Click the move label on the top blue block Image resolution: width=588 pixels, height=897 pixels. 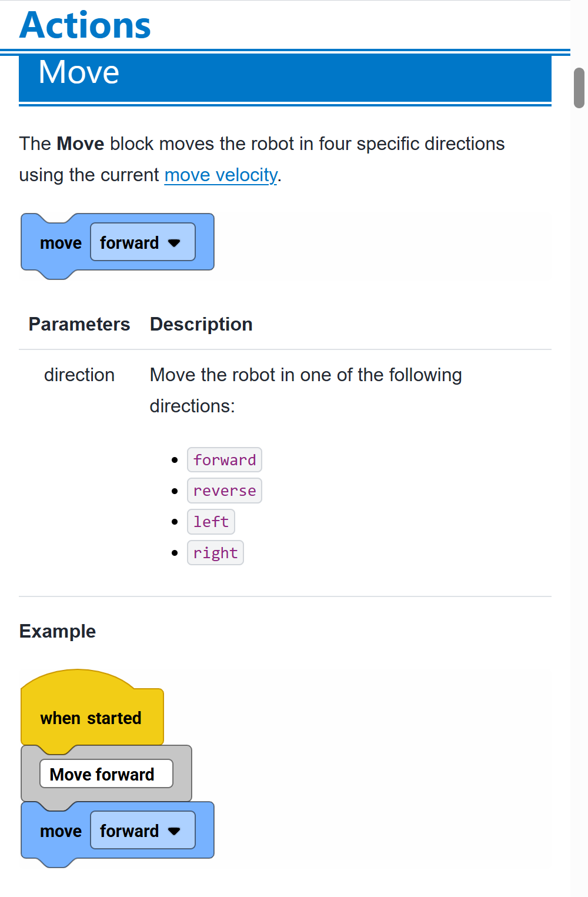61,243
